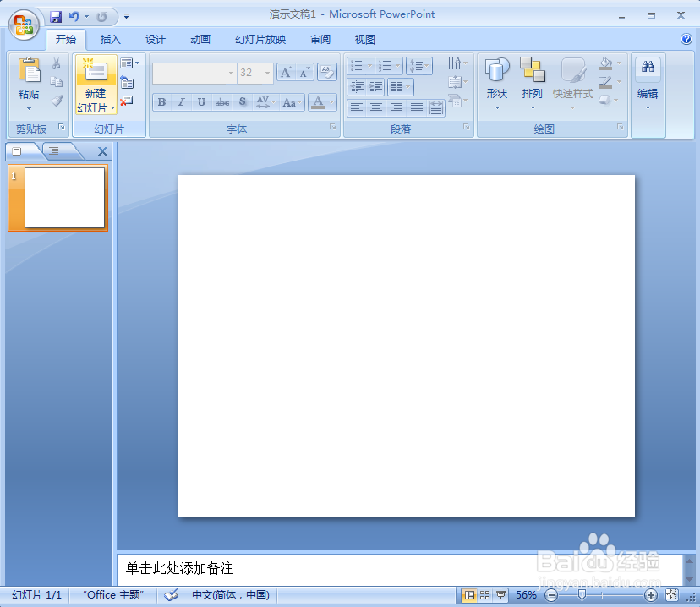Decrease the list indent level
This screenshot has height=607, width=700.
[x=357, y=86]
